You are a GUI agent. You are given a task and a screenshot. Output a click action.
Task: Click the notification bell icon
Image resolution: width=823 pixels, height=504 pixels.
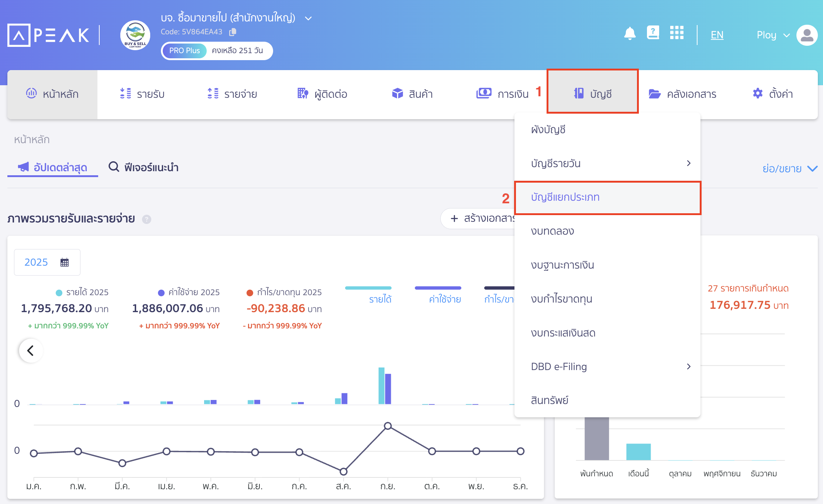point(630,34)
